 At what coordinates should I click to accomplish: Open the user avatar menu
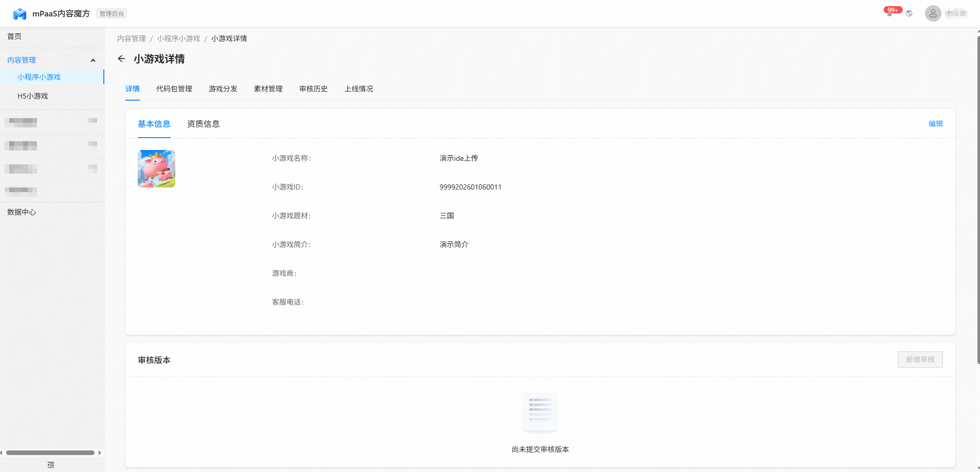[x=933, y=13]
